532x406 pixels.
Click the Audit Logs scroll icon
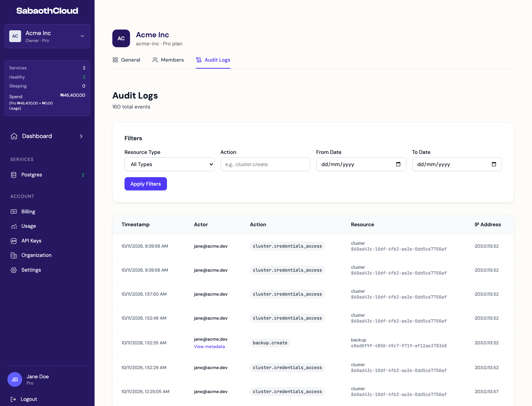[199, 60]
